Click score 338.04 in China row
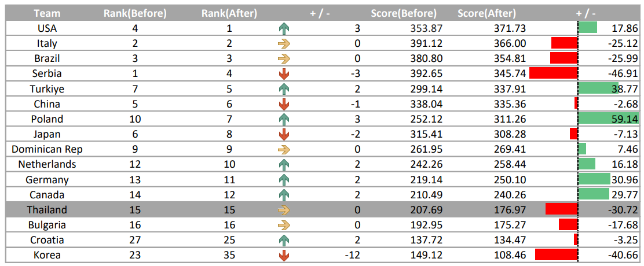The width and height of the screenshot is (644, 266). 426,104
